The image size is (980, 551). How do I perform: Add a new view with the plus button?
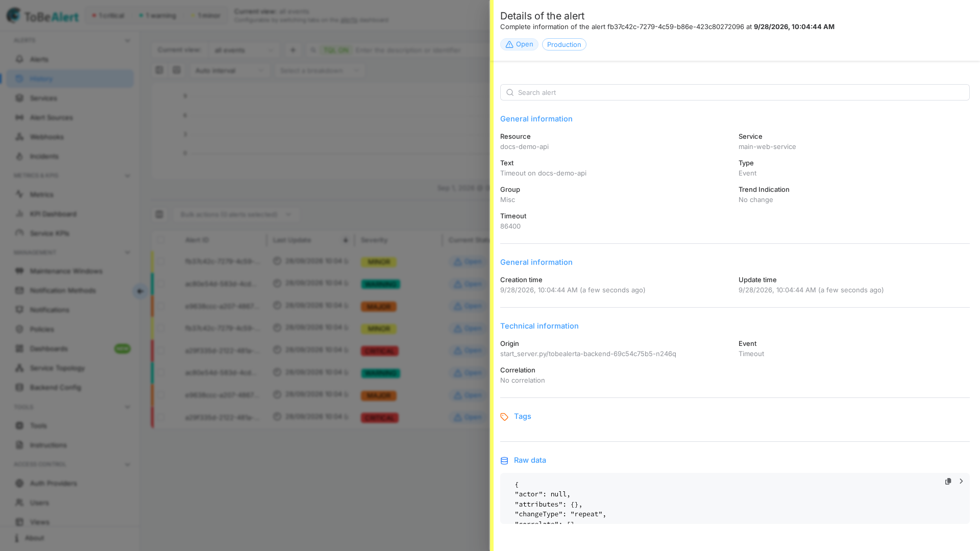click(x=293, y=50)
